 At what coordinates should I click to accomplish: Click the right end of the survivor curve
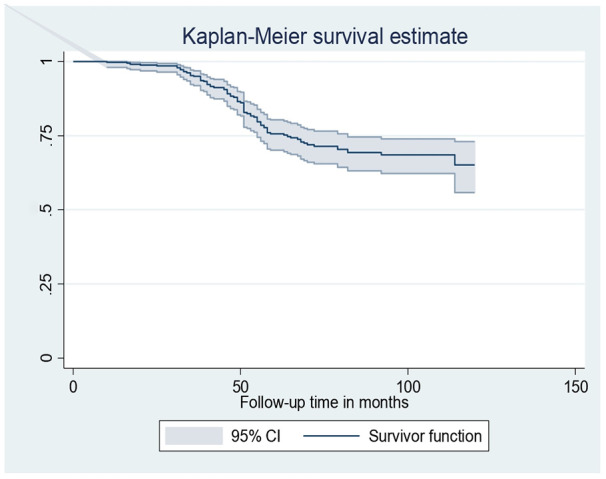click(x=474, y=165)
